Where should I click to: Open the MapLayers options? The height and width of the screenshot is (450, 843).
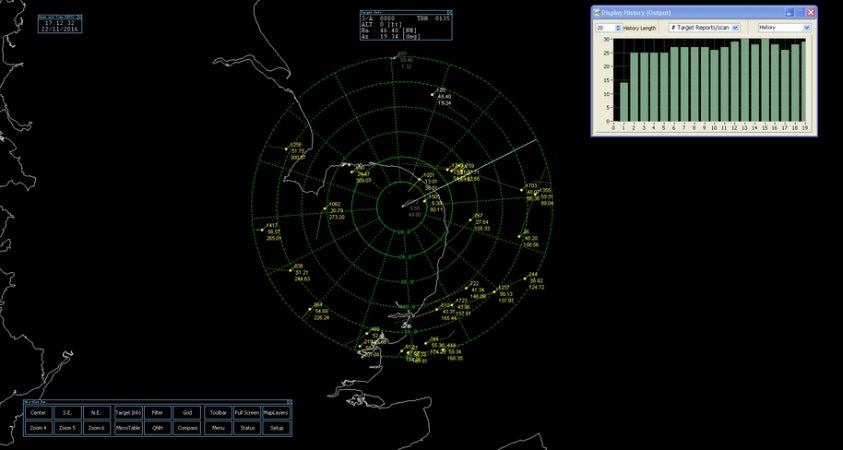click(276, 412)
